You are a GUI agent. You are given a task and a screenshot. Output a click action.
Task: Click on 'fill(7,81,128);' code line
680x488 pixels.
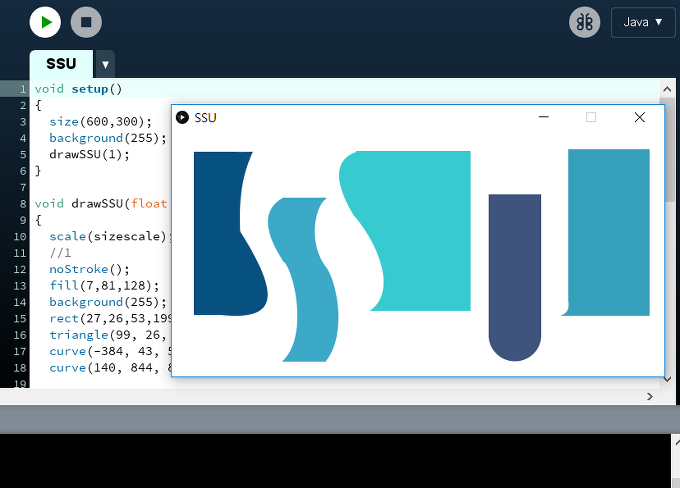click(x=104, y=286)
